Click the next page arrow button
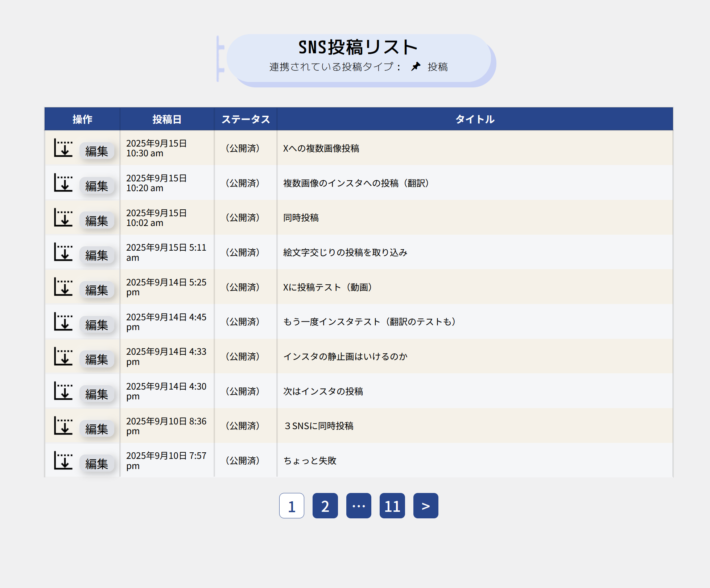The image size is (710, 588). pos(425,506)
